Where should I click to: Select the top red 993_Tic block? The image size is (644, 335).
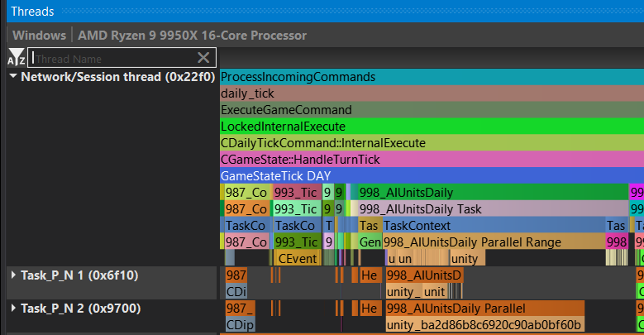[297, 193]
